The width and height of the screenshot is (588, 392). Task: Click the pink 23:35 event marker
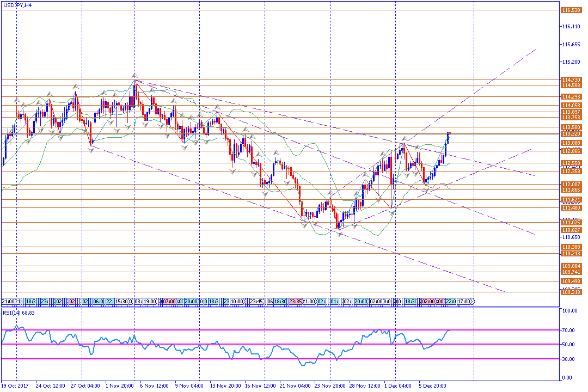click(x=296, y=301)
